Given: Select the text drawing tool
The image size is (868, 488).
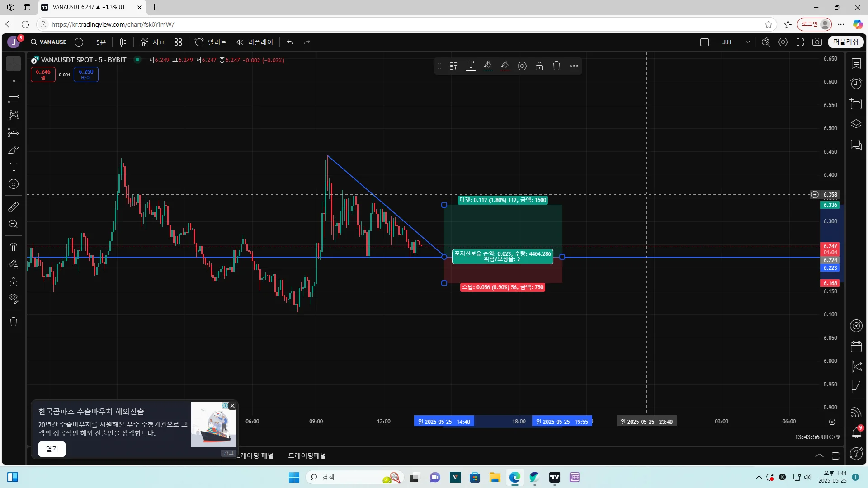Looking at the screenshot, I should (x=14, y=167).
